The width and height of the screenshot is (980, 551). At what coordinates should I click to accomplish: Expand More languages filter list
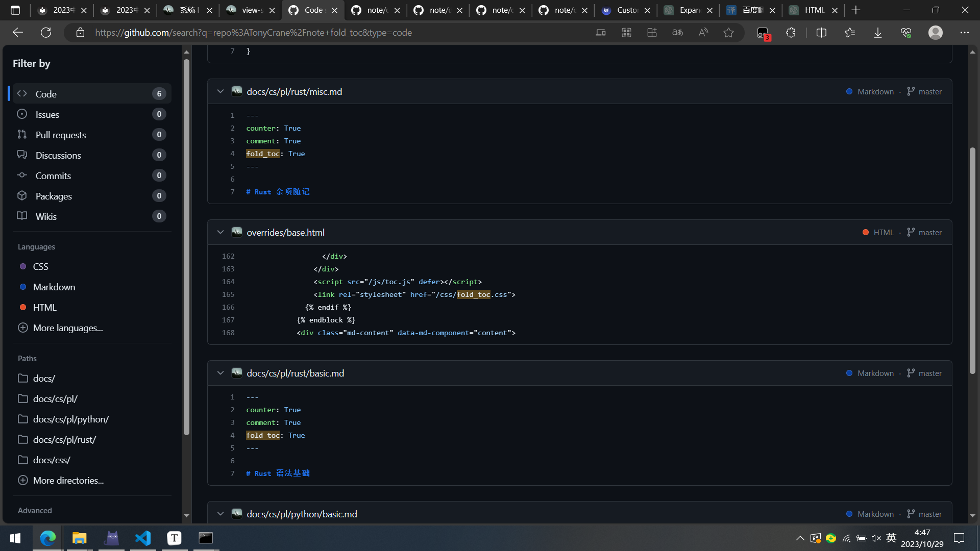point(67,328)
